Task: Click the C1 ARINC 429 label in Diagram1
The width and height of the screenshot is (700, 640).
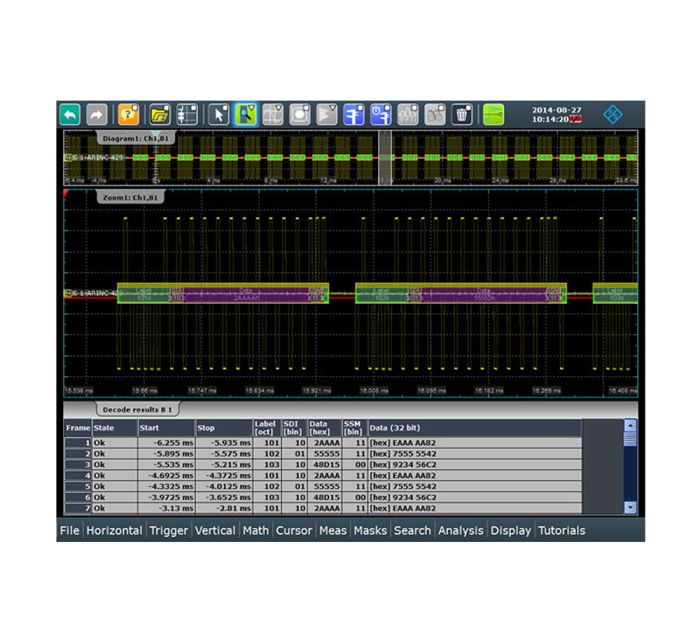Action: tap(94, 157)
